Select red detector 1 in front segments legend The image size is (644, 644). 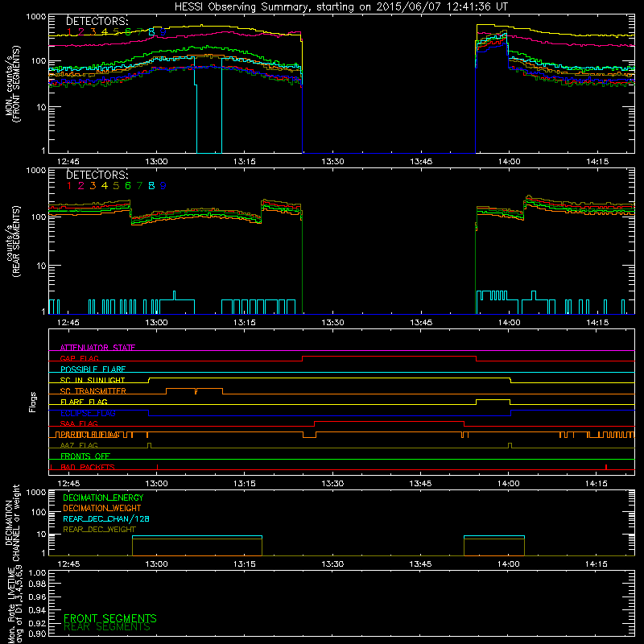(69, 31)
